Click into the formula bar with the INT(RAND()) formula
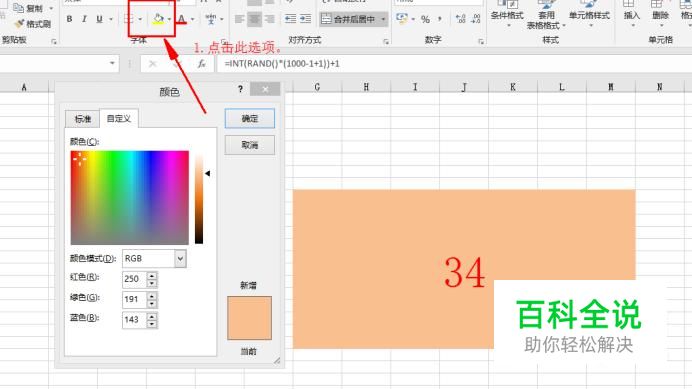This screenshot has width=692, height=389. (455, 64)
